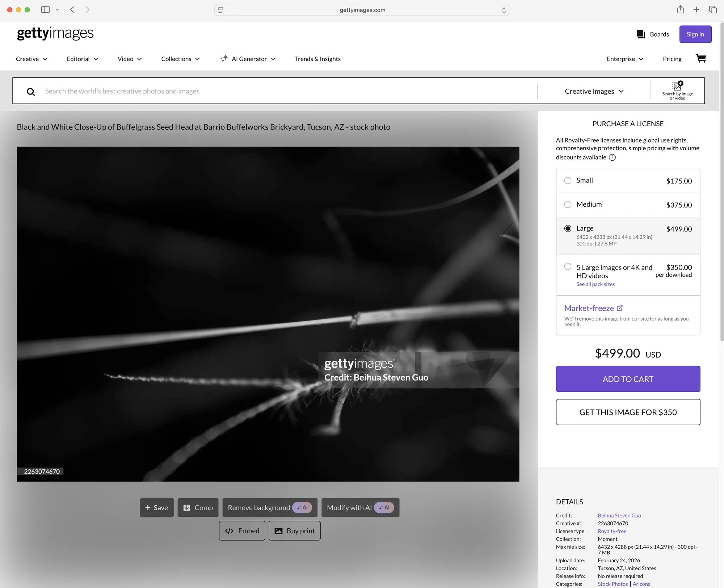
Task: Click the page's vertical scrollbar
Action: point(721,181)
